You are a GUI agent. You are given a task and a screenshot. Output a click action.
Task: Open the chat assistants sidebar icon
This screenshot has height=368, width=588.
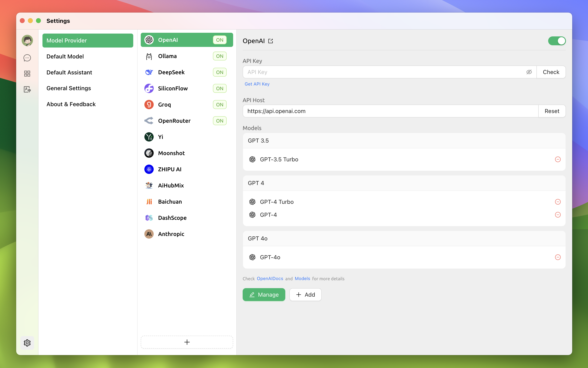coord(27,58)
